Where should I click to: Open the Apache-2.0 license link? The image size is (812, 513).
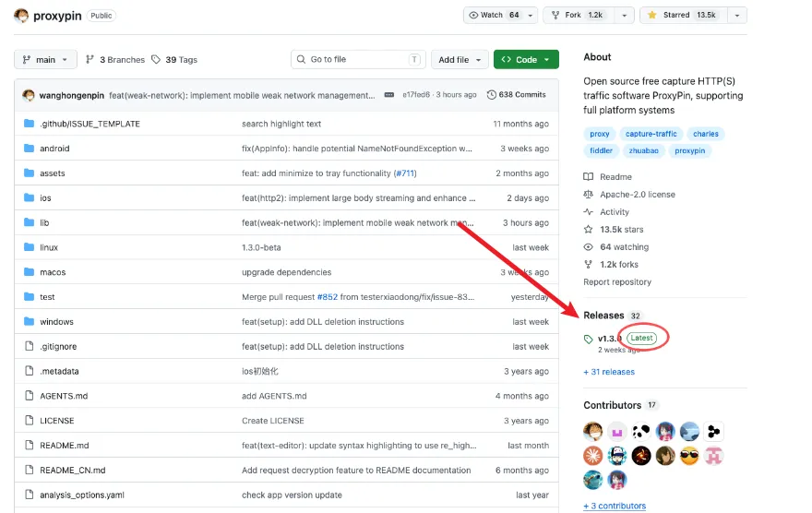pos(638,194)
